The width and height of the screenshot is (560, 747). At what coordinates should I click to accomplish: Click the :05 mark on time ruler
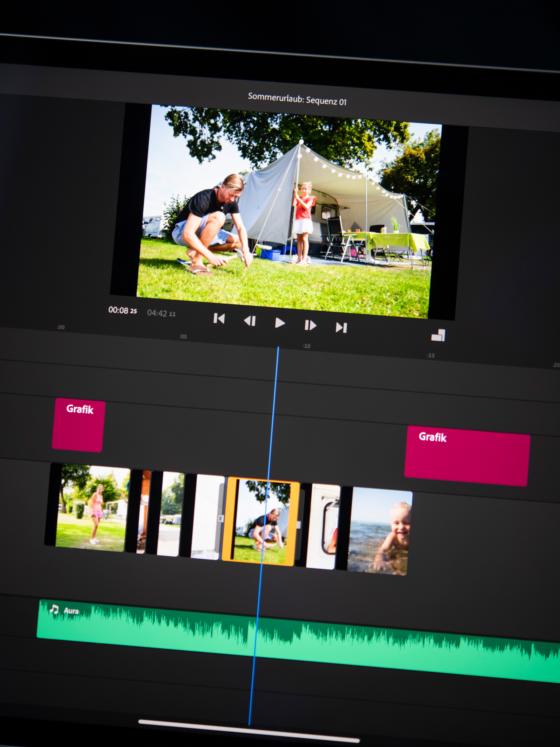click(183, 336)
